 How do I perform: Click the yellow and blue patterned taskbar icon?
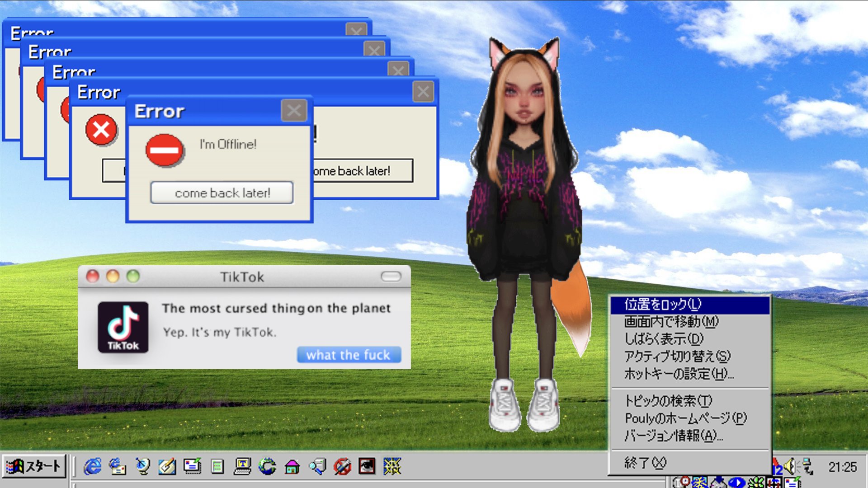[392, 466]
